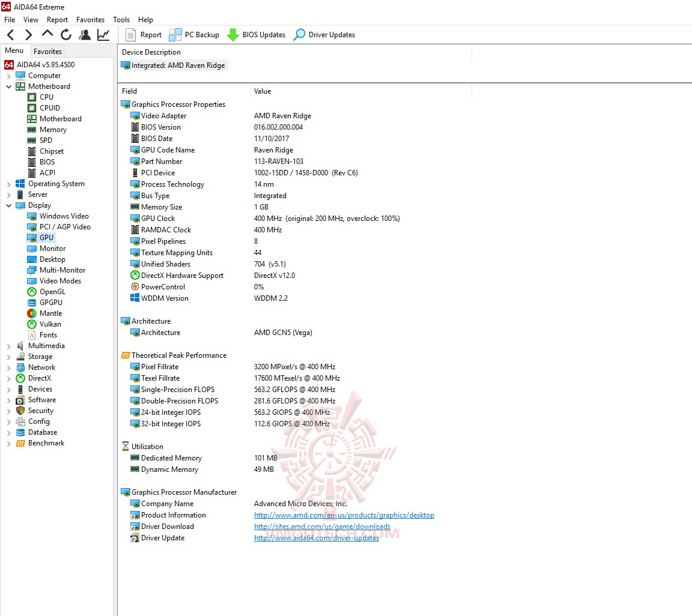This screenshot has width=692, height=616.
Task: Expand the Server tree node
Action: tap(8, 195)
